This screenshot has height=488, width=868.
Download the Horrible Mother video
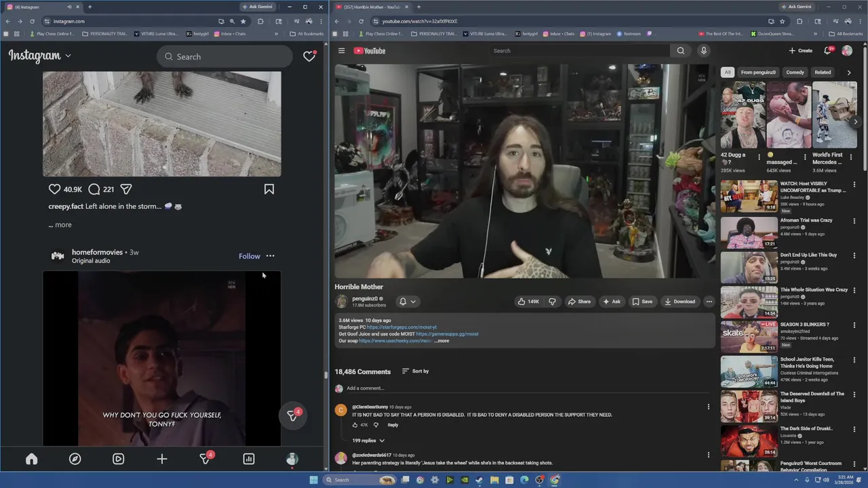[679, 302]
